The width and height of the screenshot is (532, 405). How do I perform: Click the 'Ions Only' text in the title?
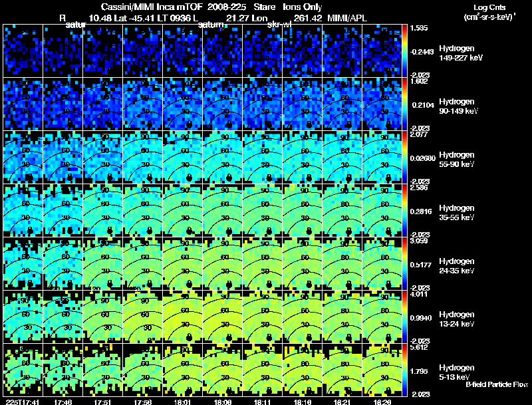tap(302, 7)
